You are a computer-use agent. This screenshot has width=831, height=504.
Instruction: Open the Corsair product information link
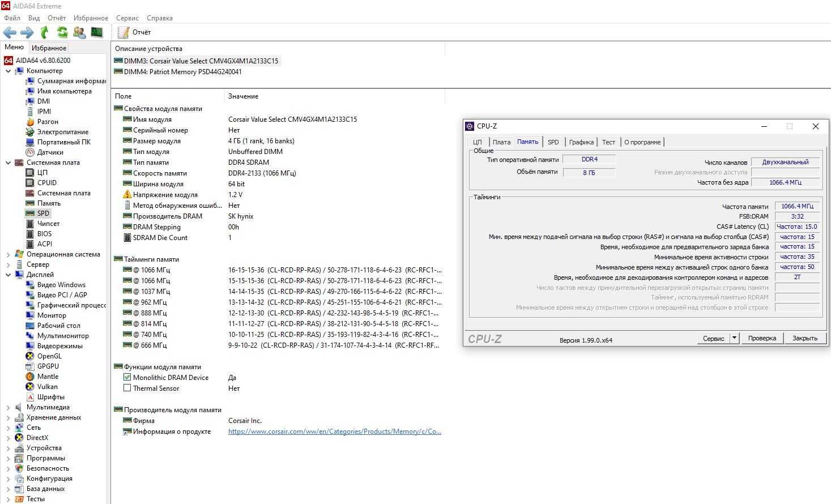pyautogui.click(x=335, y=432)
